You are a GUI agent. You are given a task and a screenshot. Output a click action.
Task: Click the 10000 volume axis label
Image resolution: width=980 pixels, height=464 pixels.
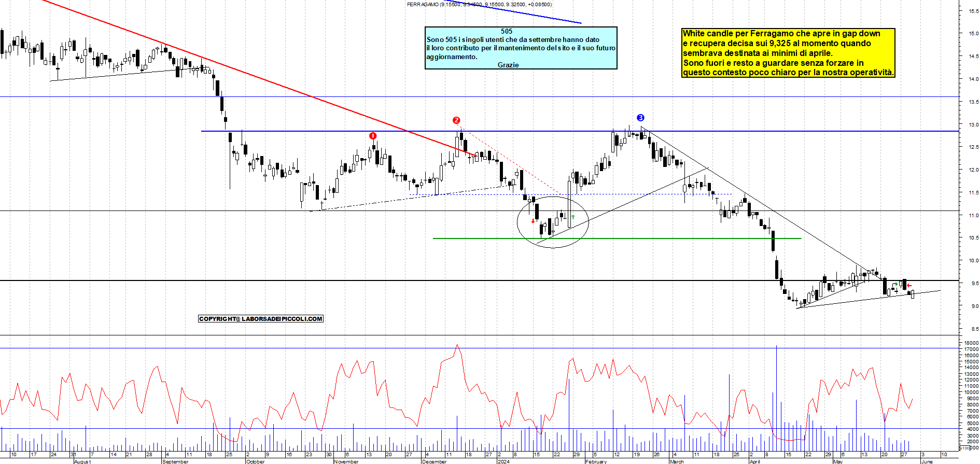point(971,392)
